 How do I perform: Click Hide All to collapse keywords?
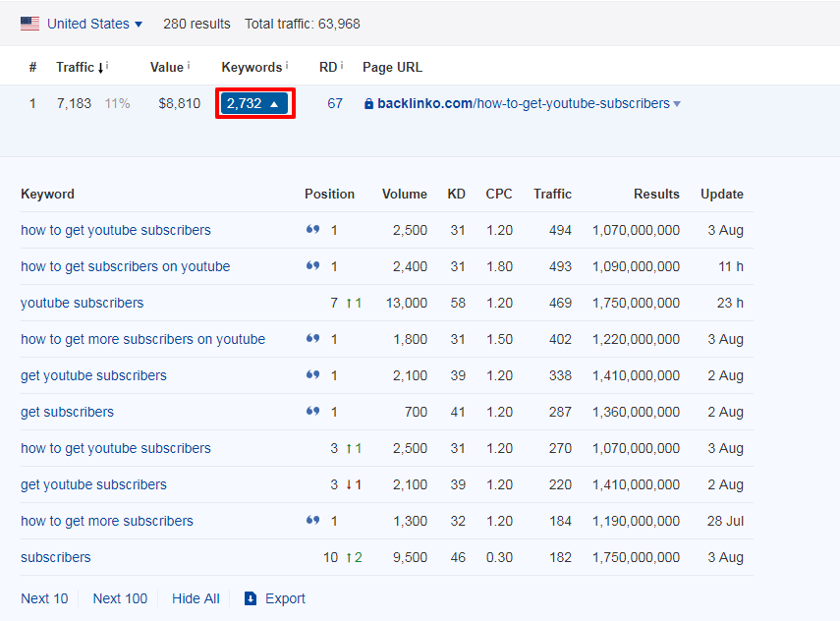[196, 598]
